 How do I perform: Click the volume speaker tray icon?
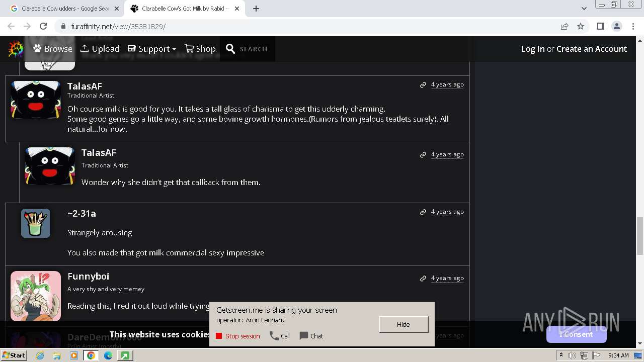572,355
